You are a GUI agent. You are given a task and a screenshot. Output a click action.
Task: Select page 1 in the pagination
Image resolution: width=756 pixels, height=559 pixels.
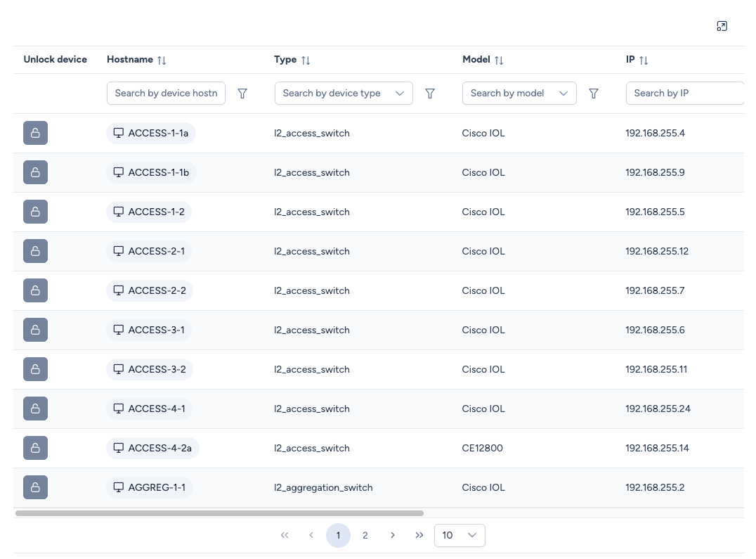click(x=338, y=535)
